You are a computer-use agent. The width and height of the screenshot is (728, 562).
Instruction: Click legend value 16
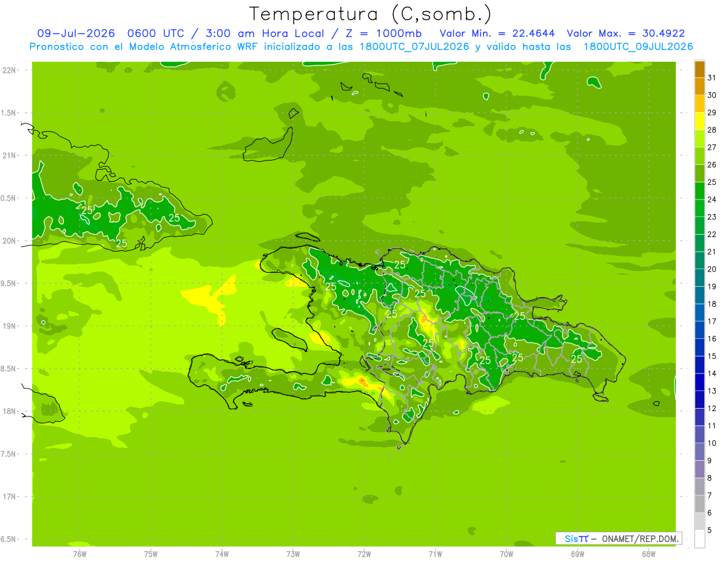point(712,339)
